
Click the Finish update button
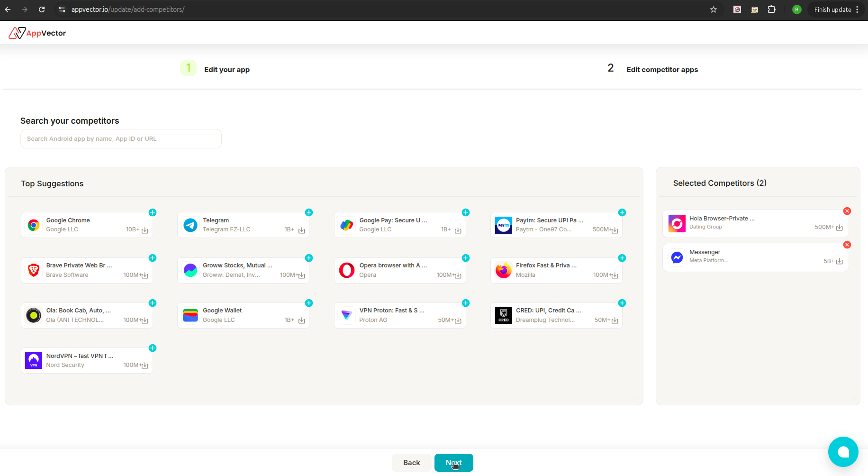point(832,9)
